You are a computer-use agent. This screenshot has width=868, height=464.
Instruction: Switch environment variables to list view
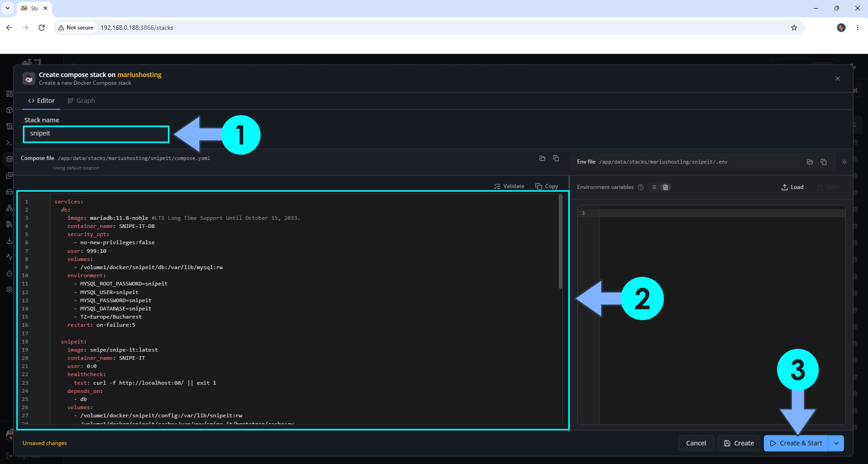coord(654,187)
